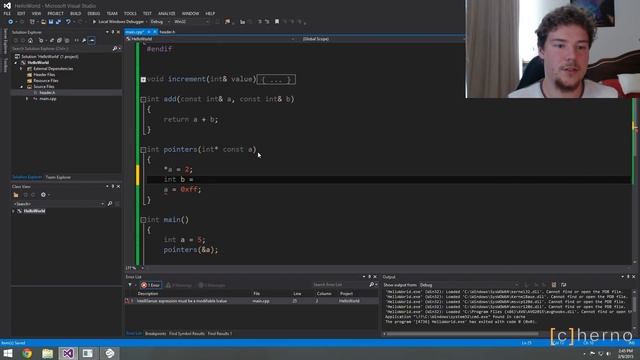Click Solution Explorer Collapse All icon
The width and height of the screenshot is (640, 360).
coord(59,40)
